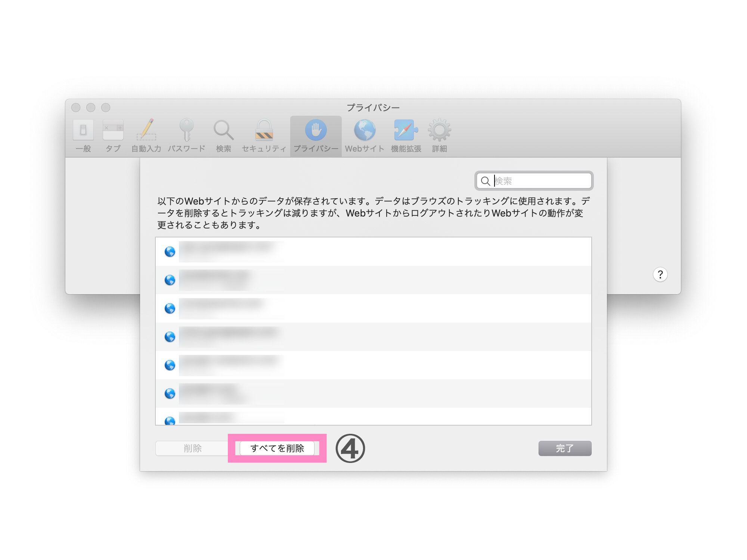Image resolution: width=747 pixels, height=560 pixels.
Task: Click the 削除 (Remove) button
Action: [x=192, y=448]
